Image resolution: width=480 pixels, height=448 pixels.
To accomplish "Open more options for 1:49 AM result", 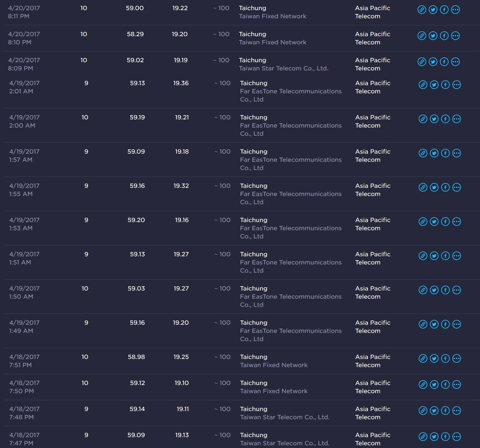I will (x=457, y=324).
